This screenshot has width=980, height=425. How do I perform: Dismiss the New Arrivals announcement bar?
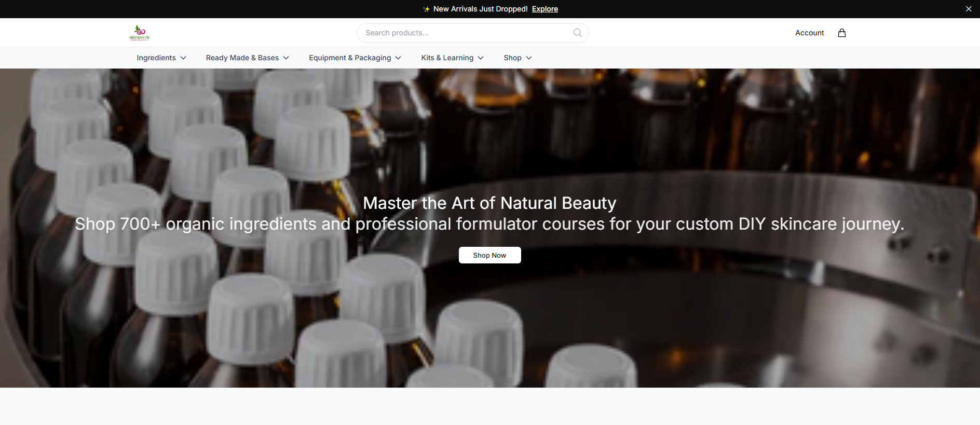point(968,9)
